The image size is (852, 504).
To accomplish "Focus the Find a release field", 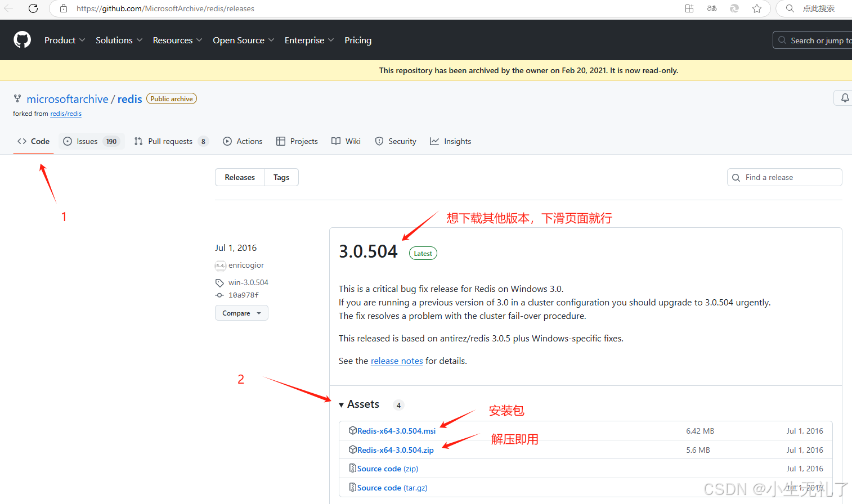I will point(784,177).
